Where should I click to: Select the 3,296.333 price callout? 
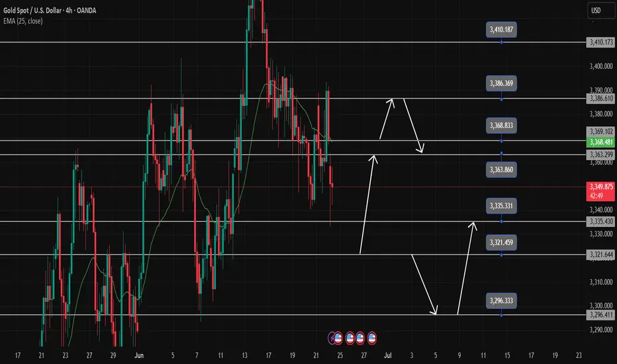pos(501,300)
